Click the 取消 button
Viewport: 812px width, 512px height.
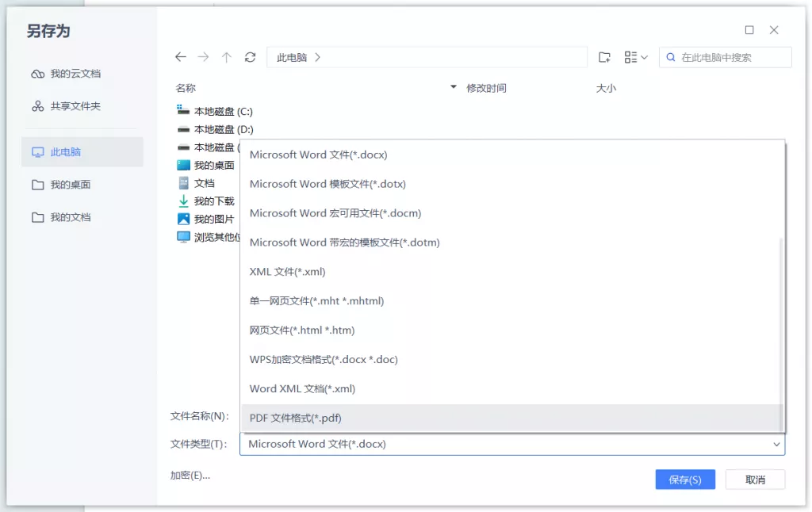coord(755,480)
